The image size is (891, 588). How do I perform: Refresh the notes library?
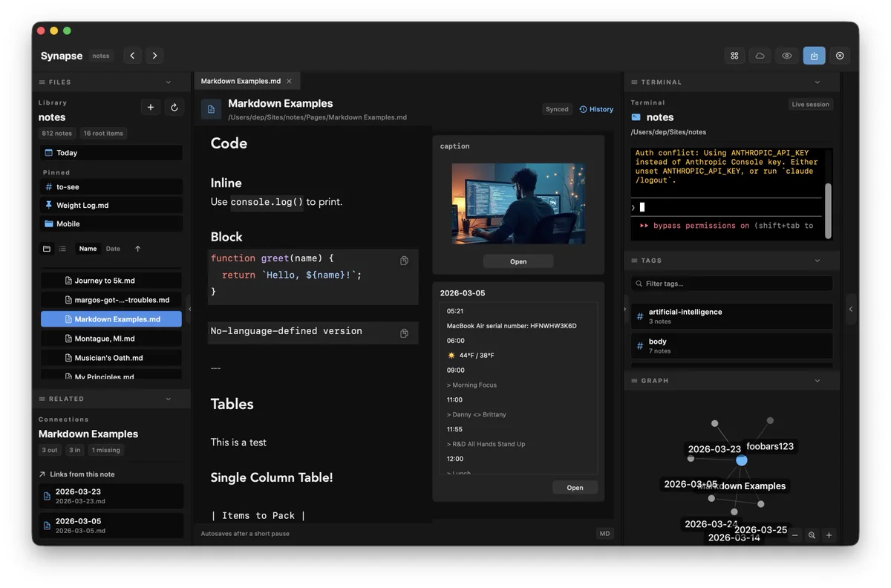[x=174, y=108]
